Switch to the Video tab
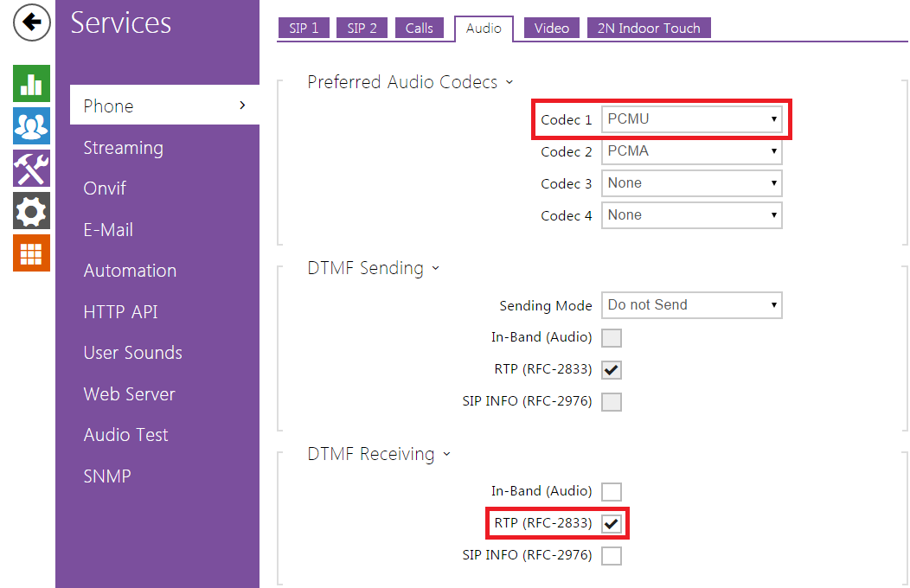910x588 pixels. 551,28
